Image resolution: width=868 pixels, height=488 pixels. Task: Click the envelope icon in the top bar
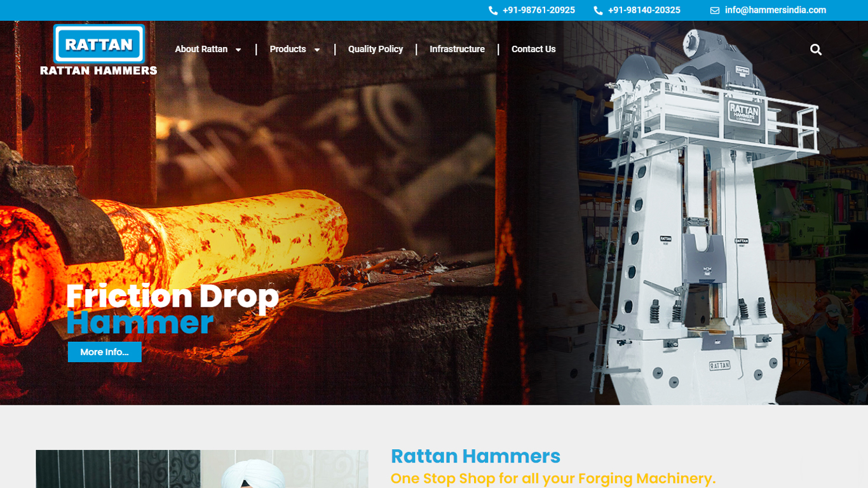pyautogui.click(x=715, y=11)
